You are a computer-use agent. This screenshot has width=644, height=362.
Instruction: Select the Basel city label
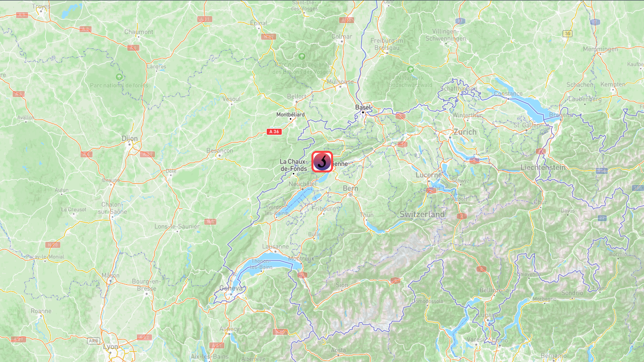[x=363, y=107]
